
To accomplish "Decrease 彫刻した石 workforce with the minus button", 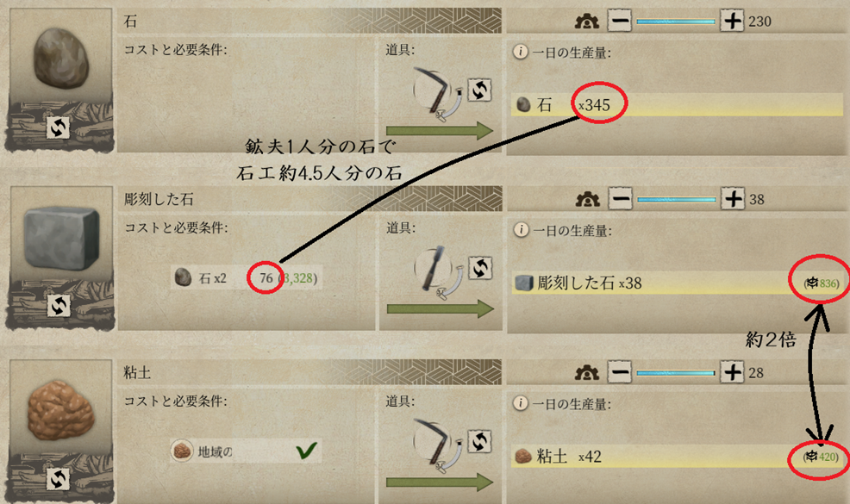I will pyautogui.click(x=620, y=199).
